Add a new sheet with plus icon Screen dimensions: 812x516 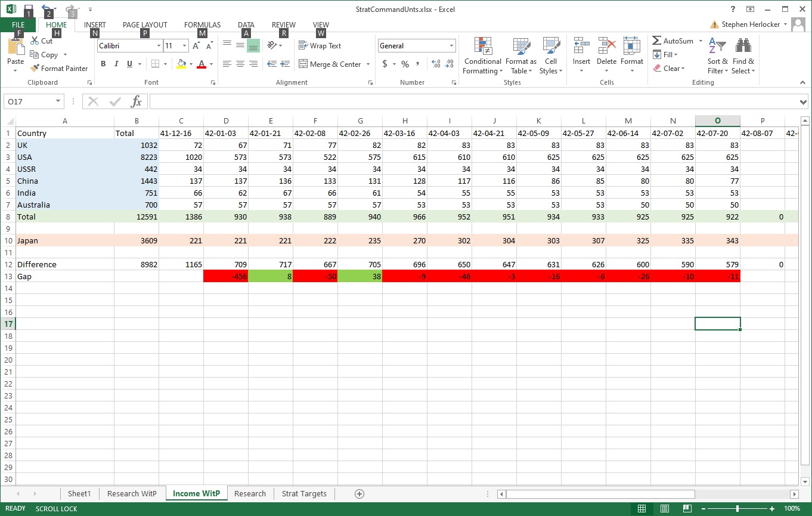tap(359, 493)
